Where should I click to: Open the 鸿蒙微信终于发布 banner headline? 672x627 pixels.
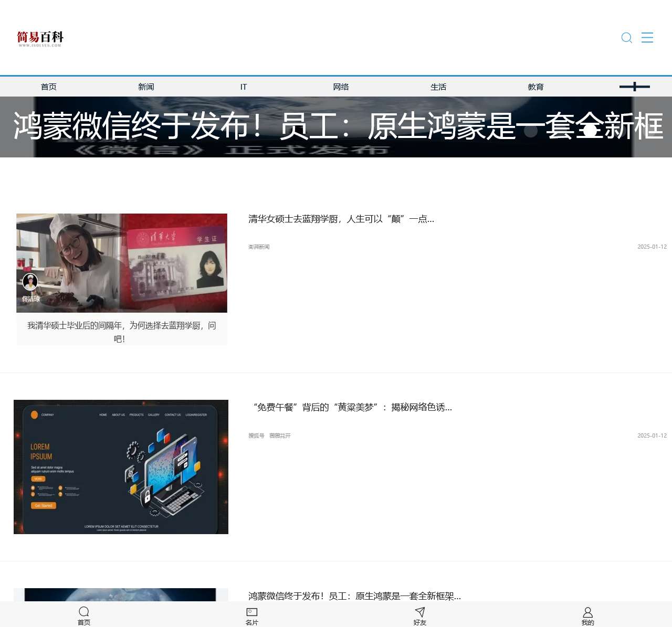(x=338, y=126)
